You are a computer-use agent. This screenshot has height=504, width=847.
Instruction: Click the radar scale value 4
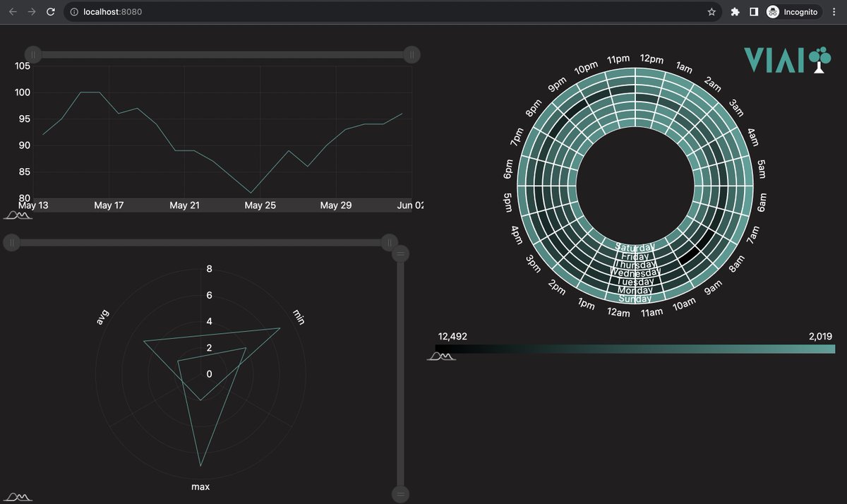point(209,321)
